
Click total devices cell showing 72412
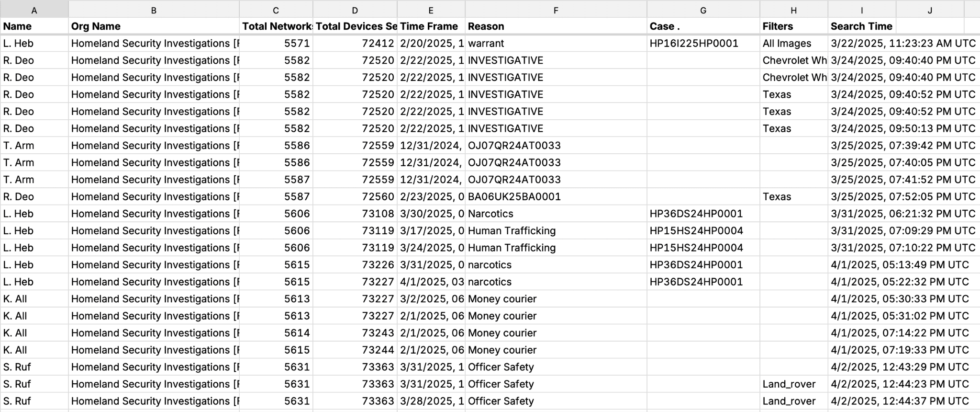[x=355, y=44]
